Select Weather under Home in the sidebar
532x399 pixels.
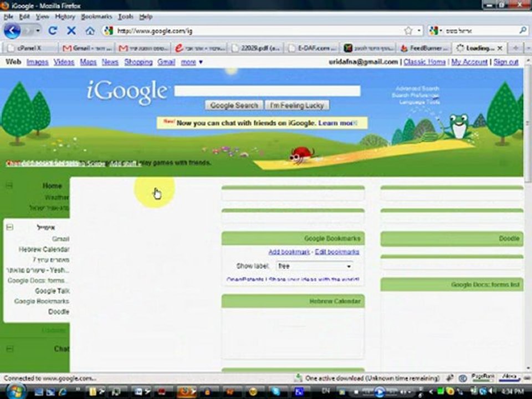57,197
